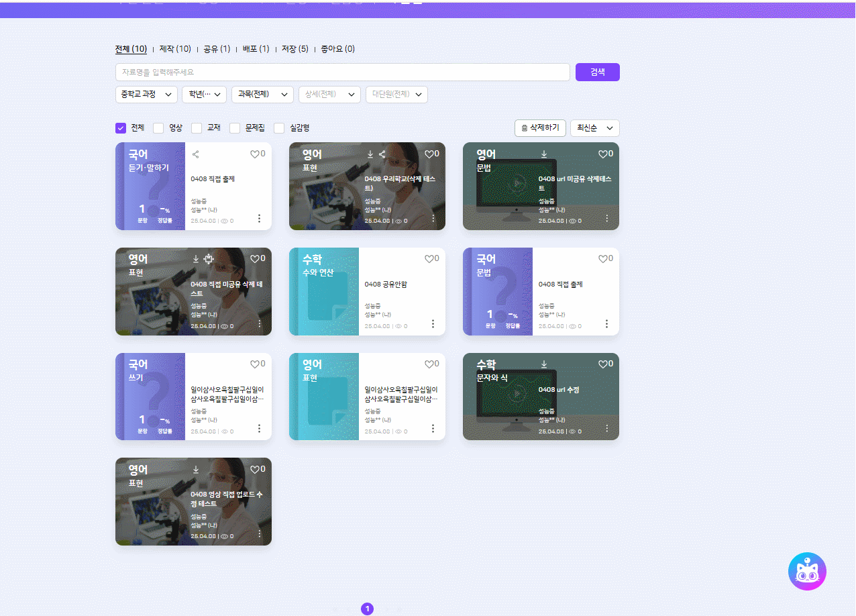Screen dimensions: 856x616
Task: Open more options on '0408 공유안함' card
Action: (x=433, y=323)
